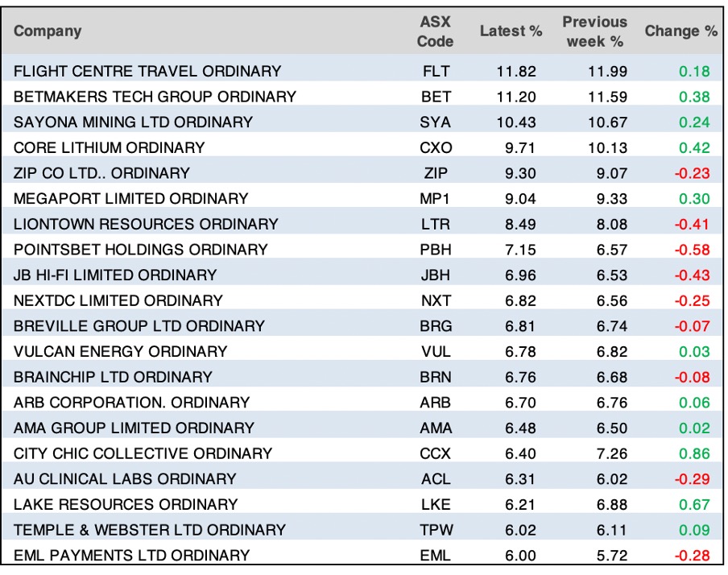Click the Previous week % column header
The image size is (728, 575).
(594, 31)
